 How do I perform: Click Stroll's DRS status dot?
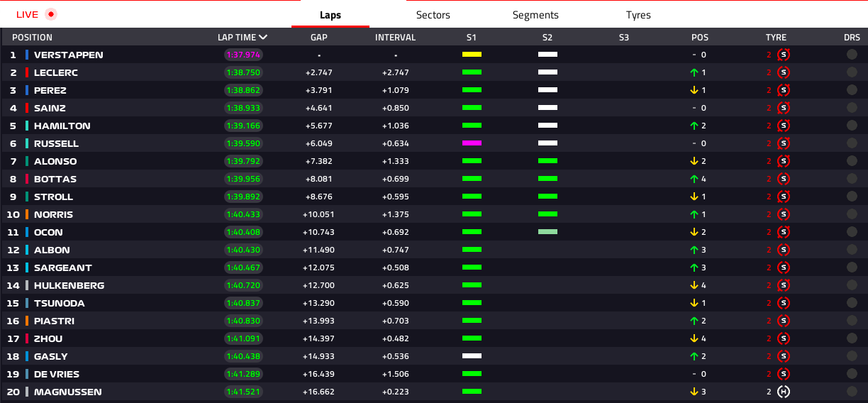click(x=852, y=197)
